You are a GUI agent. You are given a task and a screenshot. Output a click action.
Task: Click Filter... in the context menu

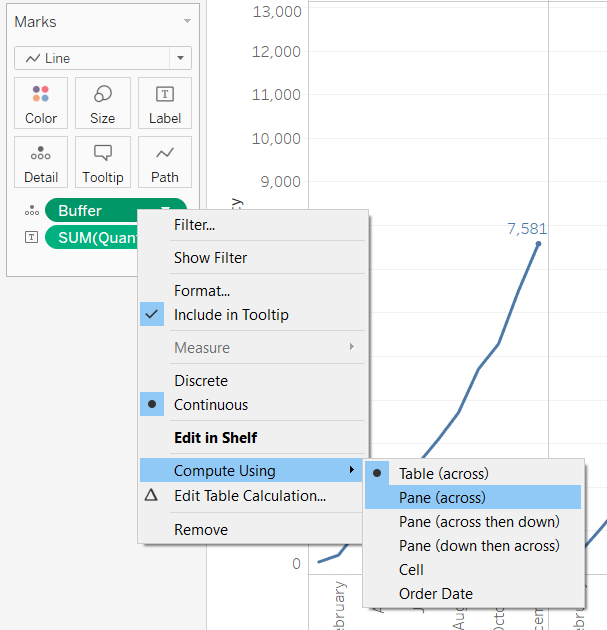(195, 225)
